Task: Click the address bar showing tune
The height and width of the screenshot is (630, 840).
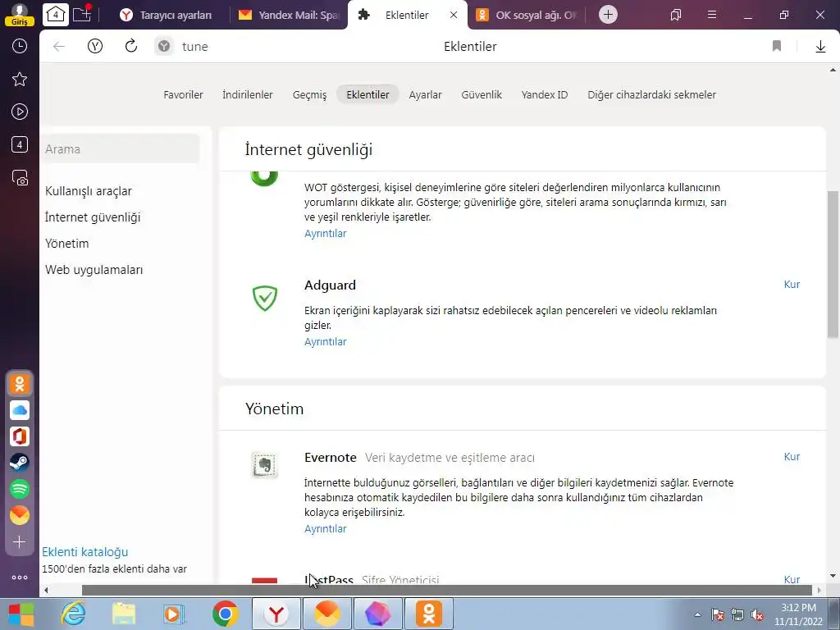Action: click(195, 47)
